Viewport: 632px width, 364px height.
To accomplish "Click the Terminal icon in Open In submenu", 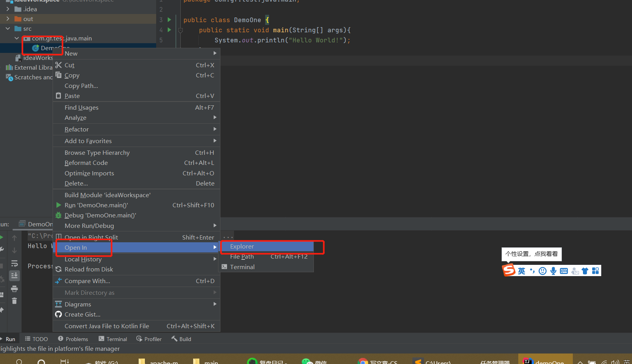I will pos(224,267).
